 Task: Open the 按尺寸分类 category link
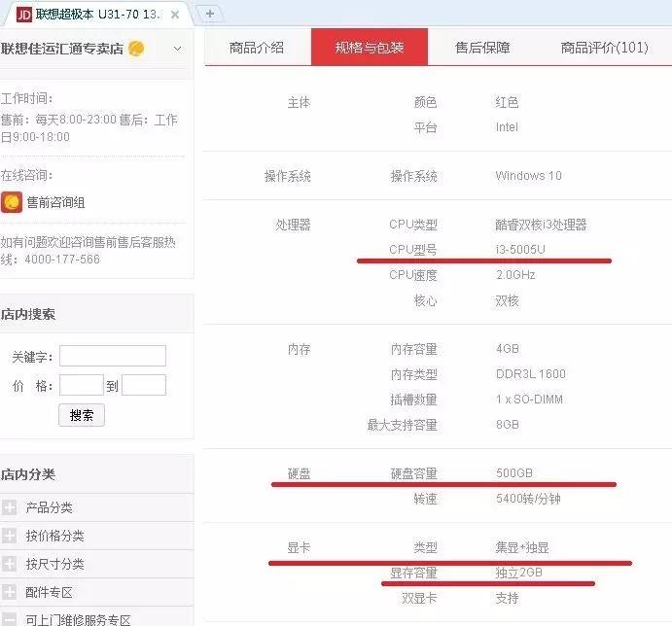point(54,564)
